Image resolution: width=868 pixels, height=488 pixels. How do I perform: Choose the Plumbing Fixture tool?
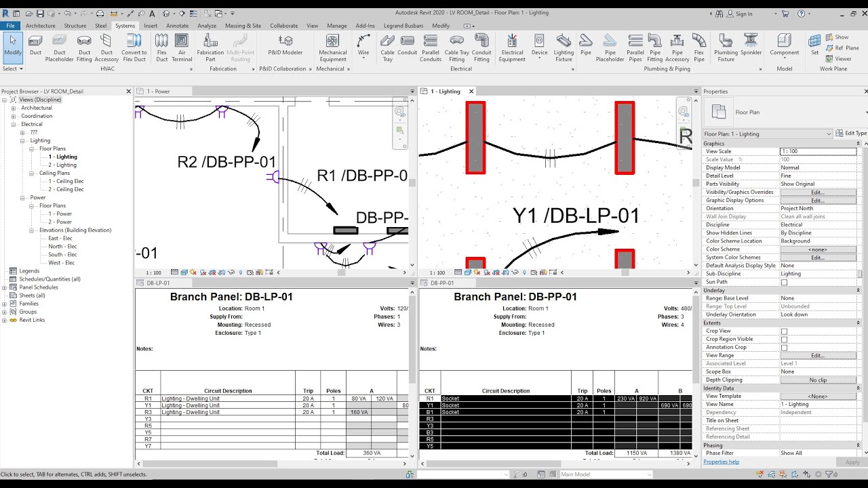pyautogui.click(x=726, y=47)
